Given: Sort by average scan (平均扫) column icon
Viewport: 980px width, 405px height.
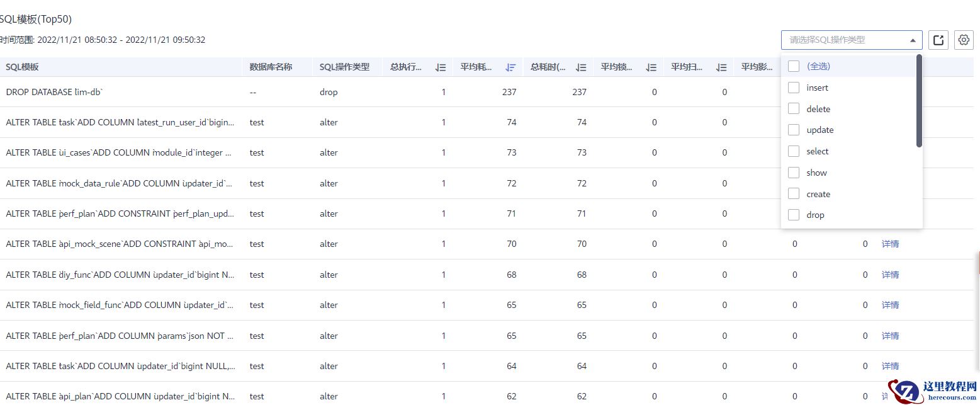Looking at the screenshot, I should tap(721, 67).
